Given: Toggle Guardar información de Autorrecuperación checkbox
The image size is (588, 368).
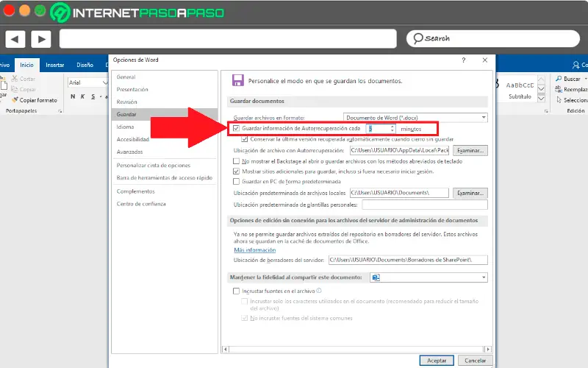Looking at the screenshot, I should [236, 128].
